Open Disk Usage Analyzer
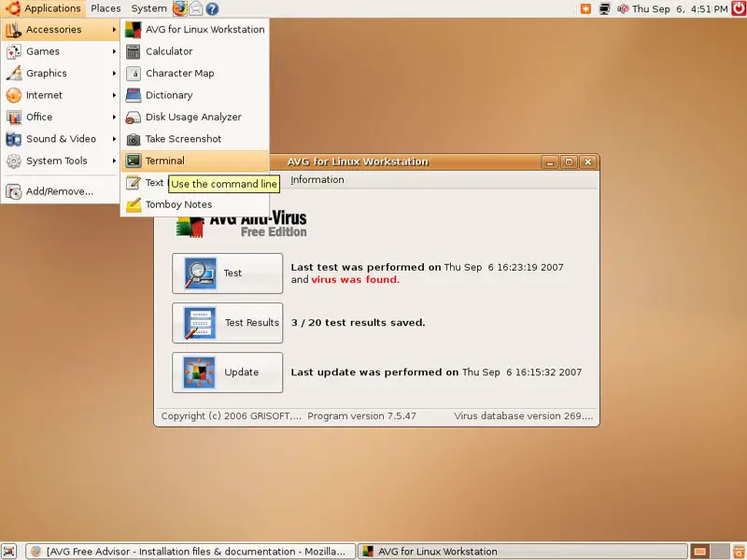Image resolution: width=747 pixels, height=560 pixels. [195, 118]
